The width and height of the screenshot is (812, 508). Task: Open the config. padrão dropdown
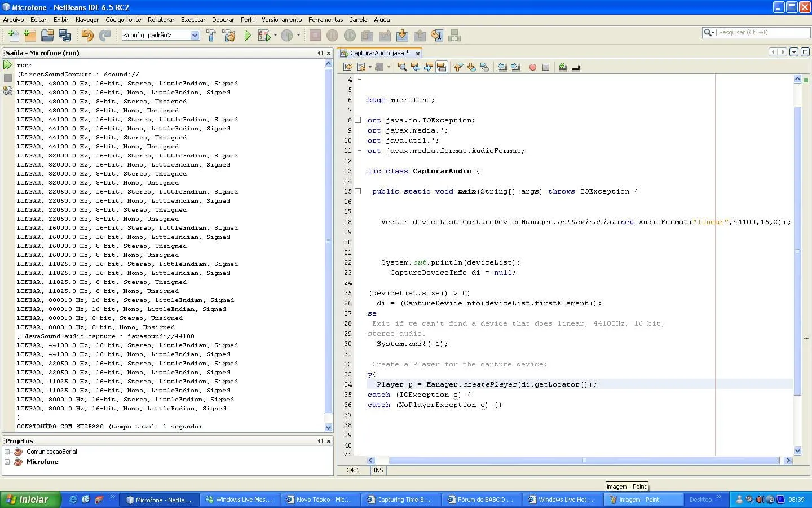tap(195, 36)
